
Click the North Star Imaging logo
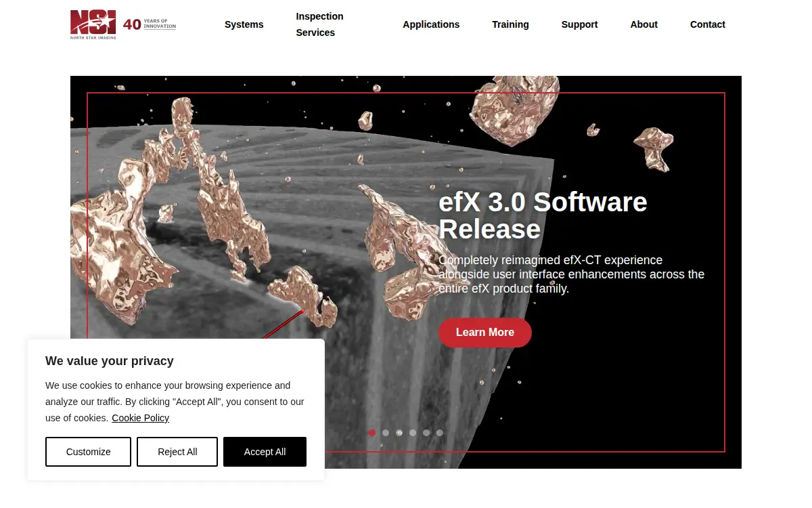pyautogui.click(x=93, y=24)
